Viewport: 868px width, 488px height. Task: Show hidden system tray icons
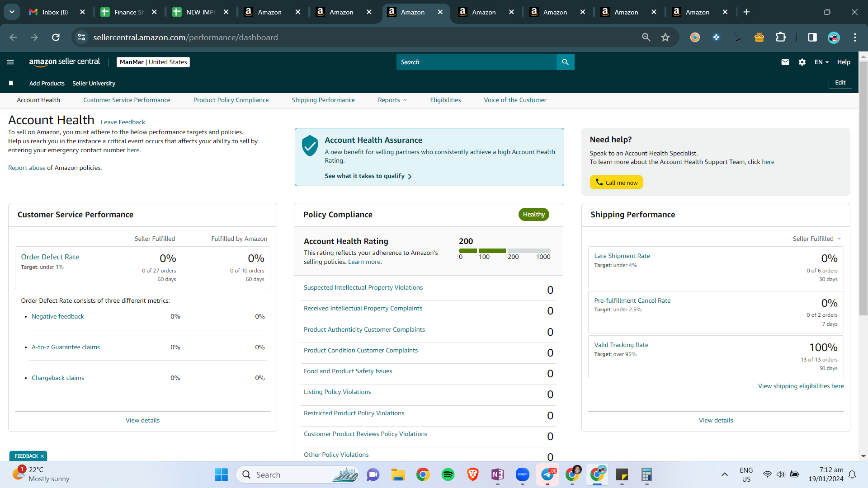pyautogui.click(x=724, y=474)
